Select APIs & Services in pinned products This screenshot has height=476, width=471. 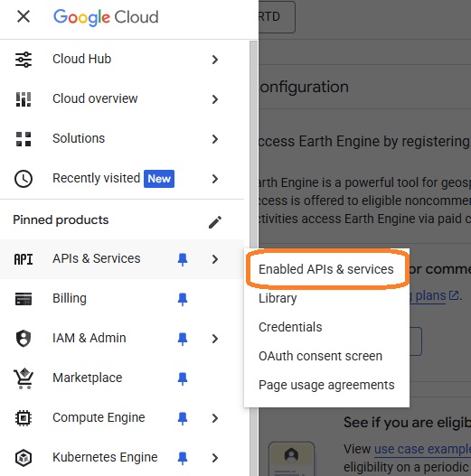pyautogui.click(x=122, y=259)
